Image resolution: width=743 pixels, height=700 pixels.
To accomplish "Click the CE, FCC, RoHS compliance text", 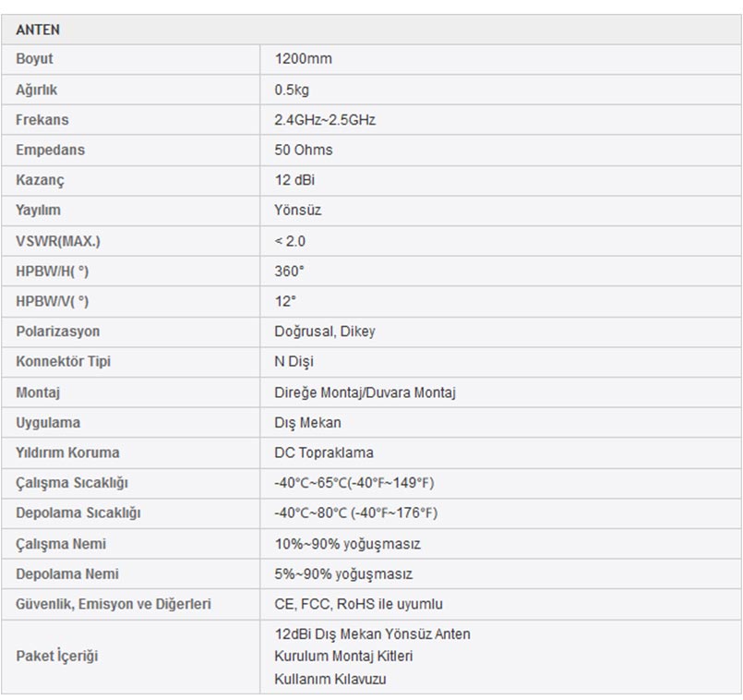I will pos(358,604).
